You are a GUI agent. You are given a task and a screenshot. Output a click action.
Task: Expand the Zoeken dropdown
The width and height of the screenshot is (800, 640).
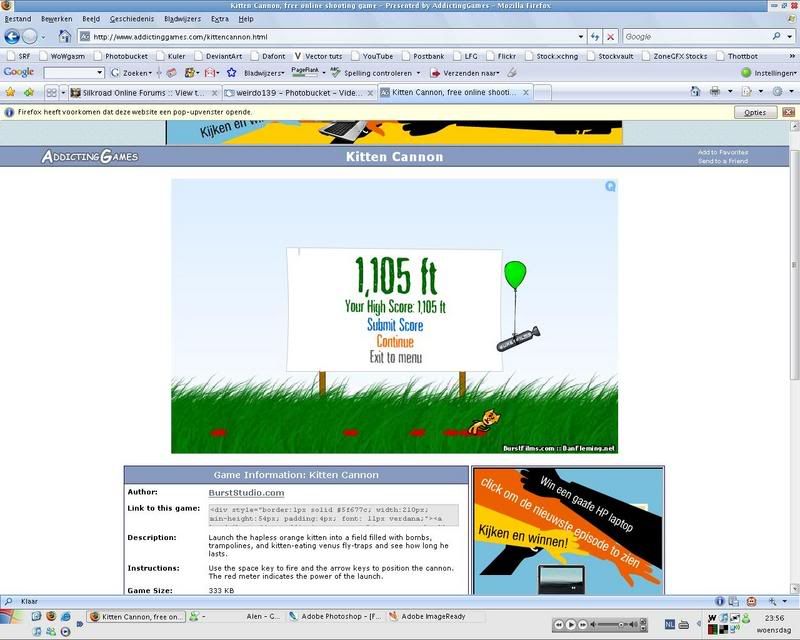(x=150, y=73)
